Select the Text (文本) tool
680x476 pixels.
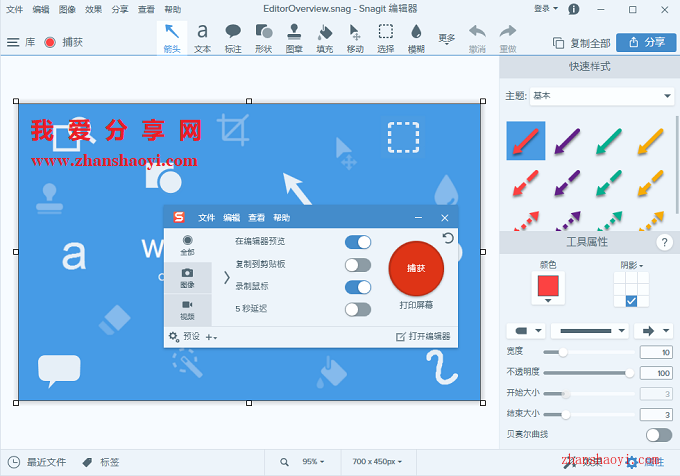coord(203,38)
